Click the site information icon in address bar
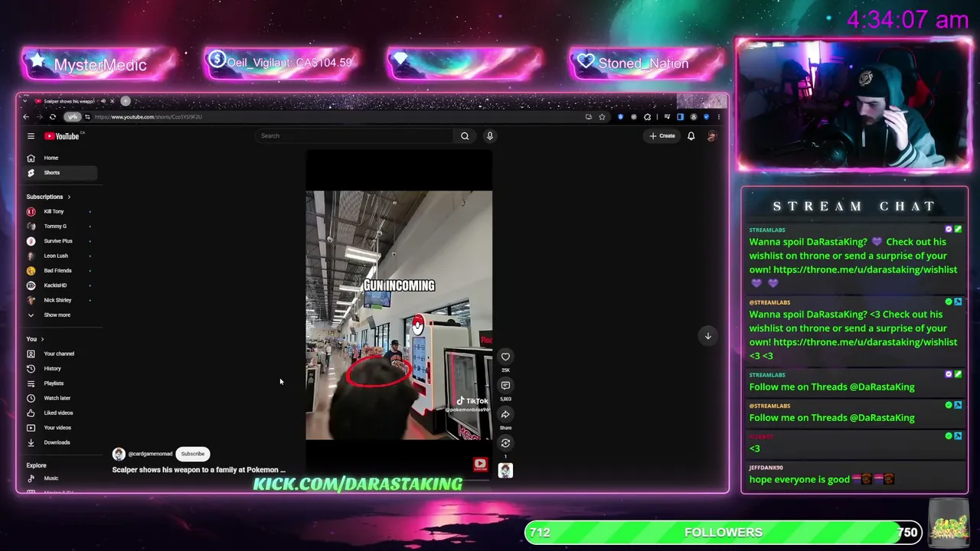 [87, 117]
